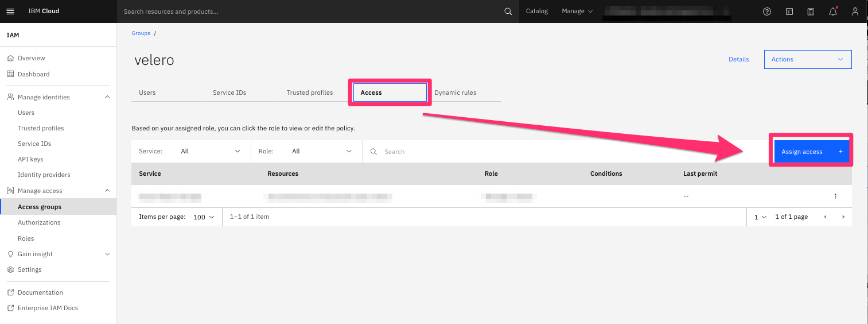This screenshot has height=324, width=868.
Task: Switch to the Dynamic rules tab
Action: tap(464, 92)
